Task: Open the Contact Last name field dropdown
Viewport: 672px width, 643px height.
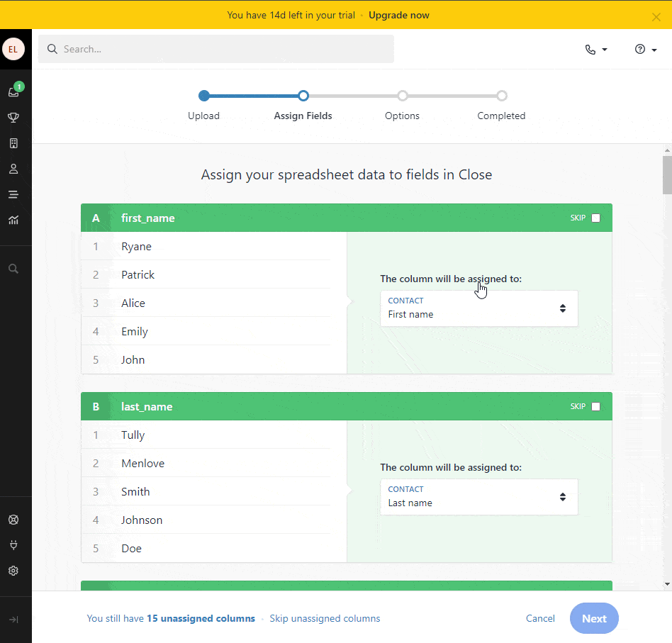Action: pos(478,497)
